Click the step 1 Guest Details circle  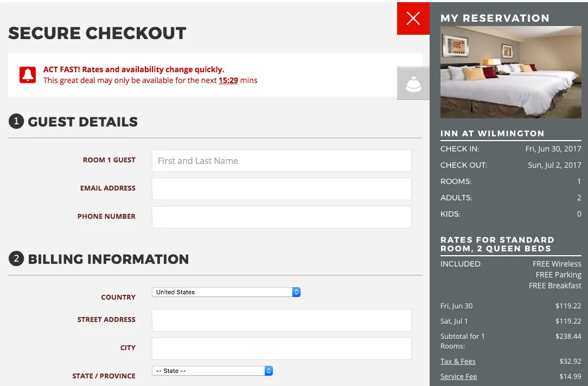16,121
